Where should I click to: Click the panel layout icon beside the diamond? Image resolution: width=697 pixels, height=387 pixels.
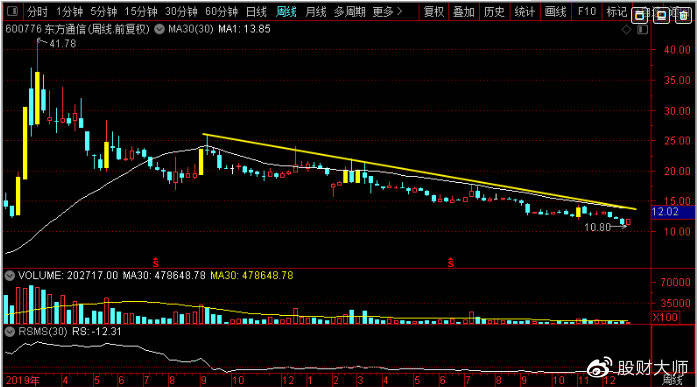642,30
